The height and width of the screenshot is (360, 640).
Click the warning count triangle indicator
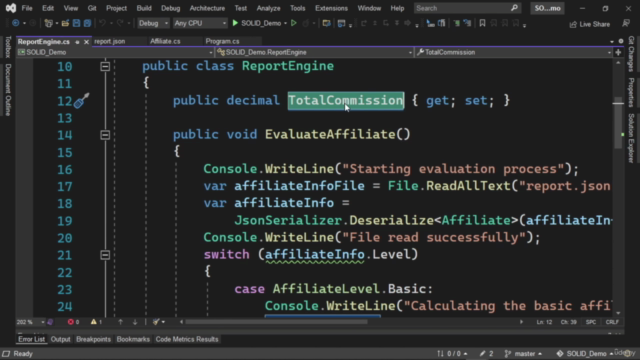click(x=96, y=322)
